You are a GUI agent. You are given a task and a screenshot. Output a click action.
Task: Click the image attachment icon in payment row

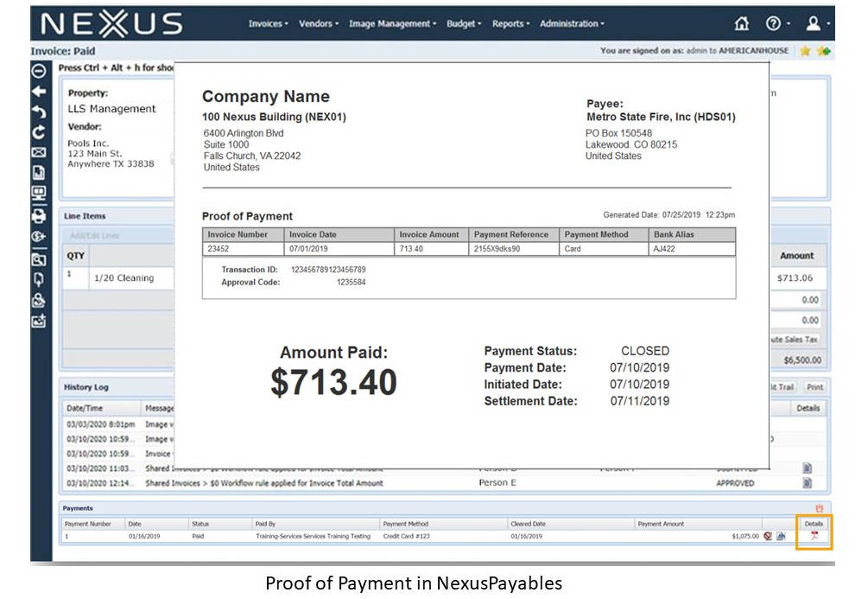pos(782,536)
